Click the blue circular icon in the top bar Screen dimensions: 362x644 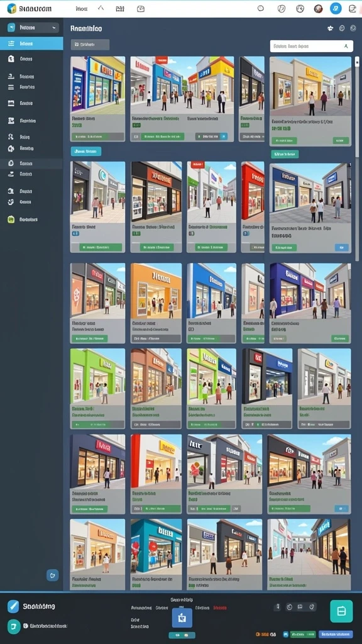[336, 8]
